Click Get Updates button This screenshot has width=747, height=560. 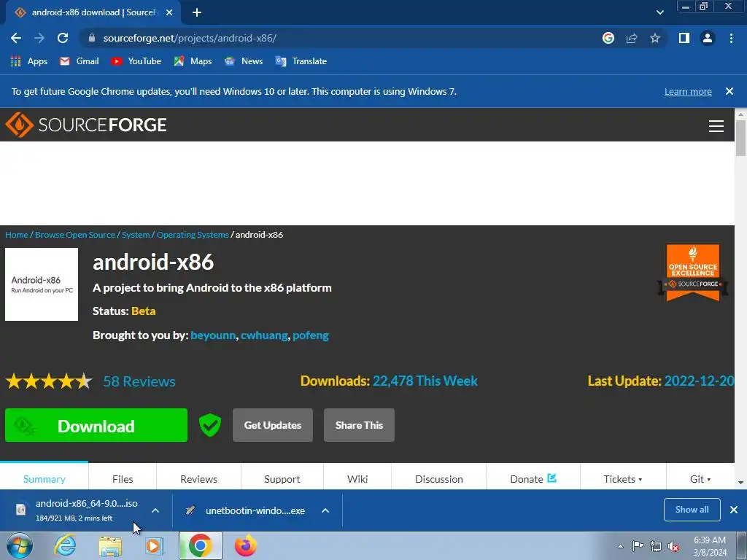[273, 425]
